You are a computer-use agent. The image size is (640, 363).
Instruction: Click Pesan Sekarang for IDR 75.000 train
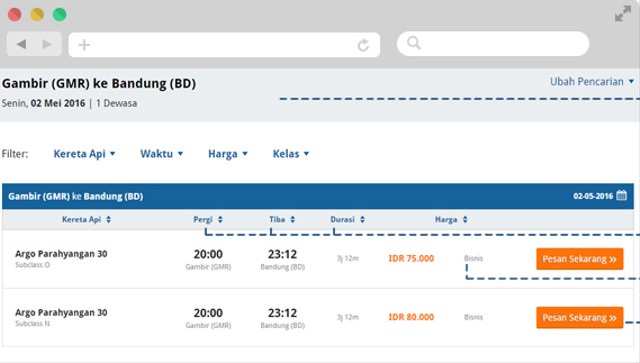pos(580,259)
